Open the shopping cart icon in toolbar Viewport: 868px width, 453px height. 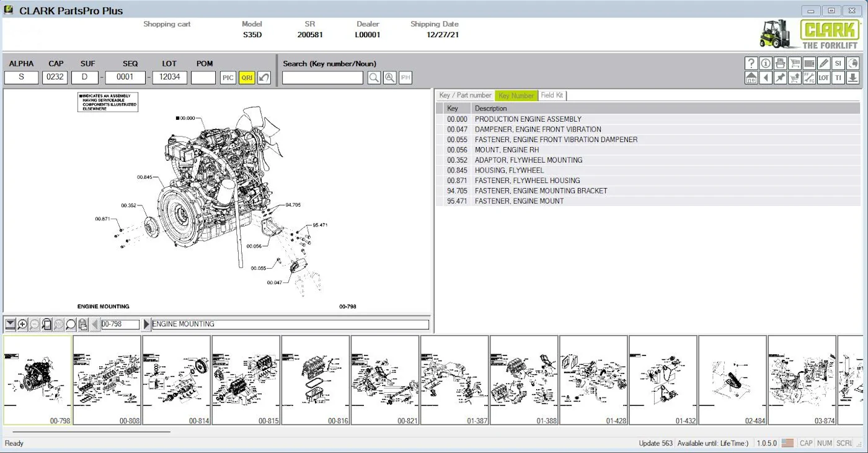(x=795, y=63)
